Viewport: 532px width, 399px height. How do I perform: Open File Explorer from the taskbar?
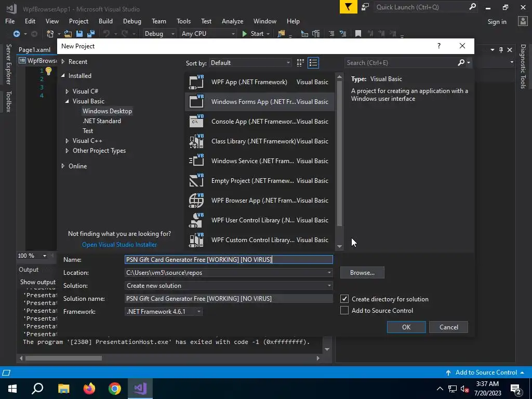[63, 389]
